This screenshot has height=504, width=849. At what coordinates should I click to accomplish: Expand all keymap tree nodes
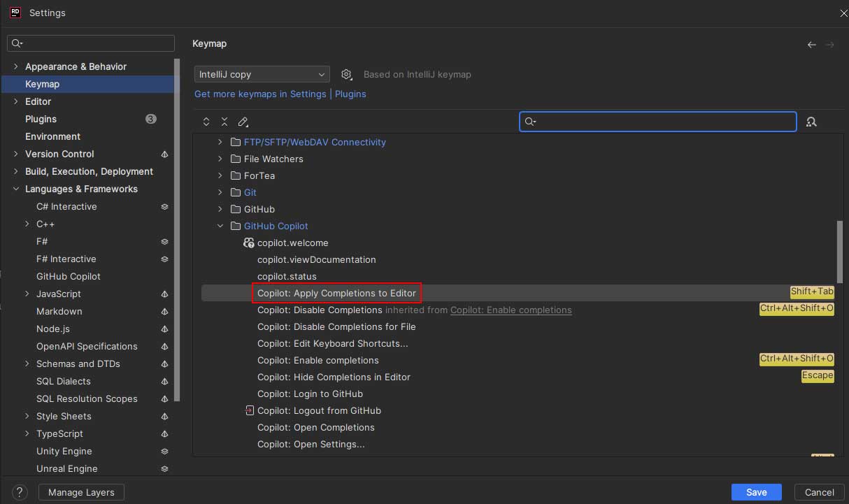pyautogui.click(x=206, y=122)
